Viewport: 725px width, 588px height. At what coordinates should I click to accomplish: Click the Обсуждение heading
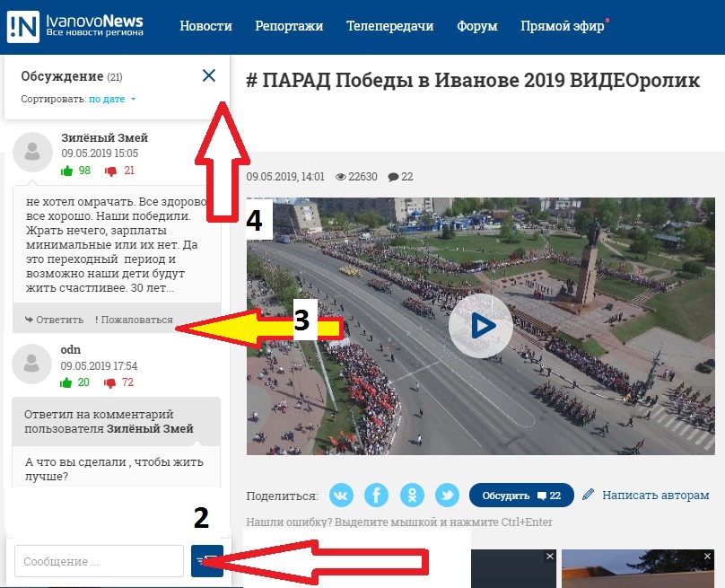coord(62,76)
